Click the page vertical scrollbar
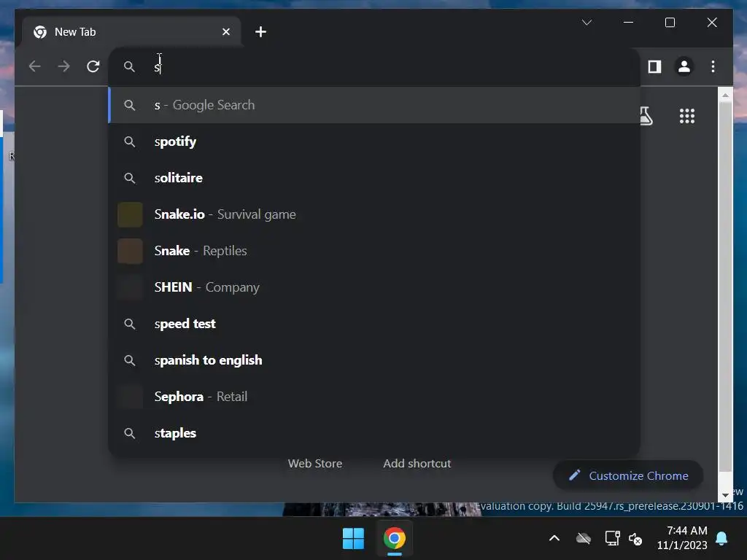This screenshot has height=560, width=747. coord(725,286)
